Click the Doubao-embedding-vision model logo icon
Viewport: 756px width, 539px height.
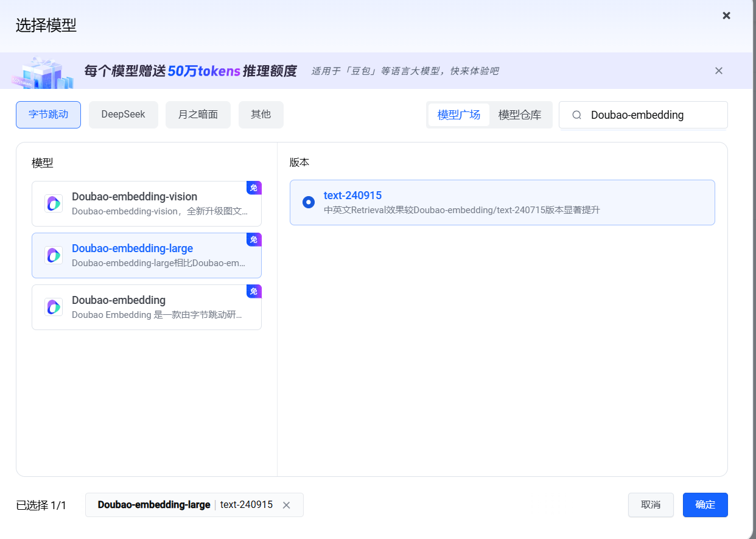[54, 203]
